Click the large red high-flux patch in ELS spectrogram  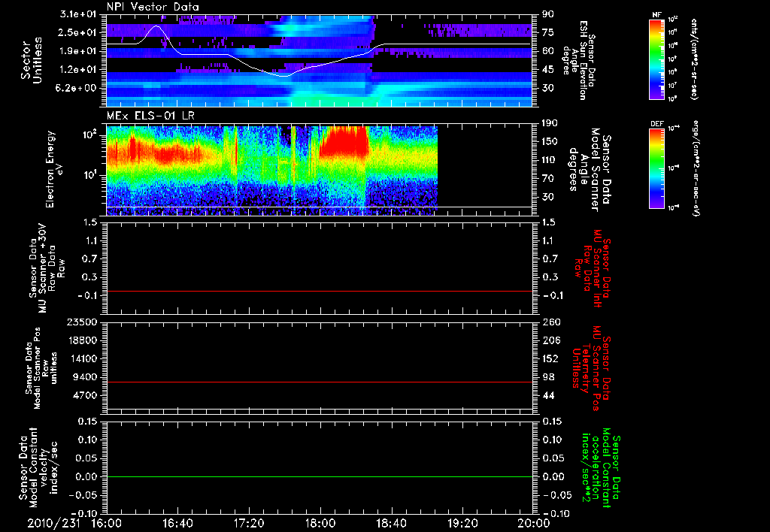(x=344, y=141)
